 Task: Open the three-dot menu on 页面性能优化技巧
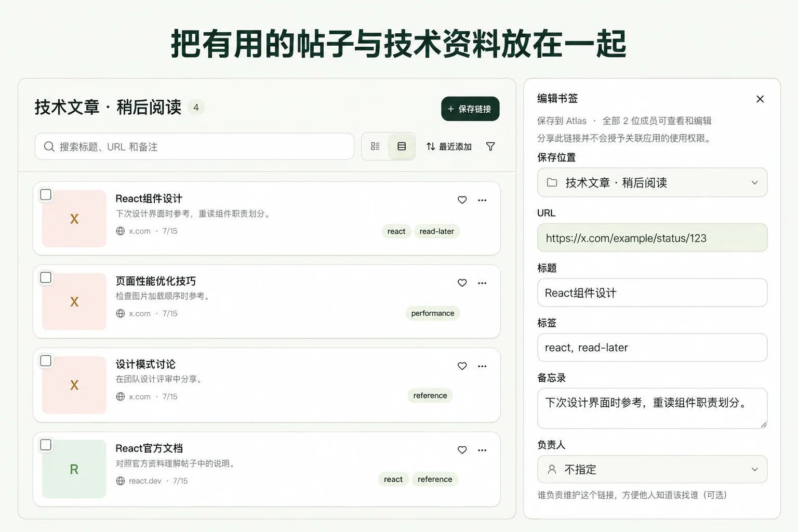click(x=482, y=283)
